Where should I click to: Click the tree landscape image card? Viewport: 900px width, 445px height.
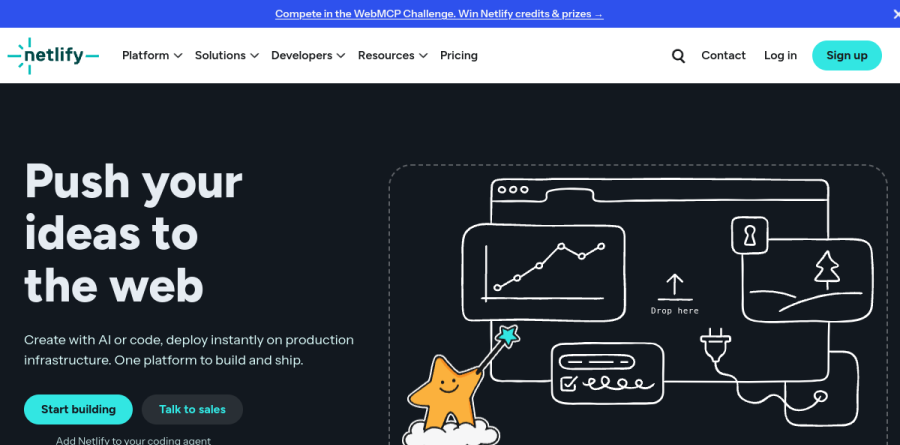(808, 280)
